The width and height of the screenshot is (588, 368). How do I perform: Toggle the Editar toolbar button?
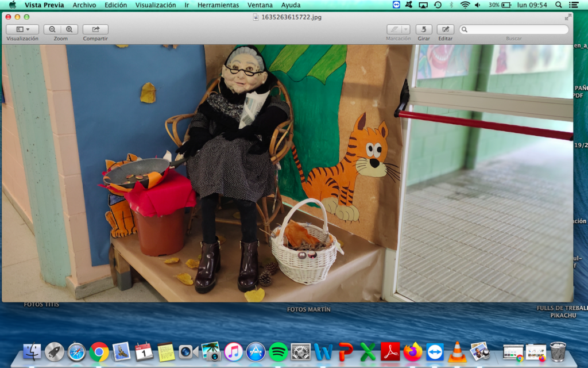[445, 29]
